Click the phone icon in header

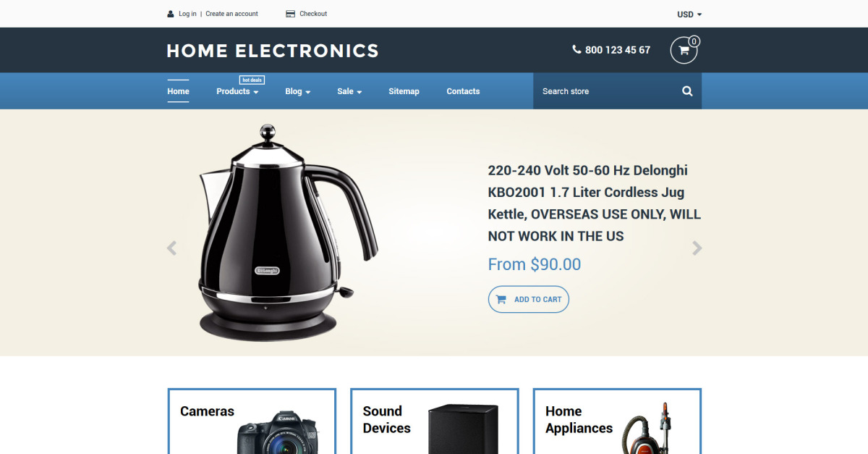(576, 50)
